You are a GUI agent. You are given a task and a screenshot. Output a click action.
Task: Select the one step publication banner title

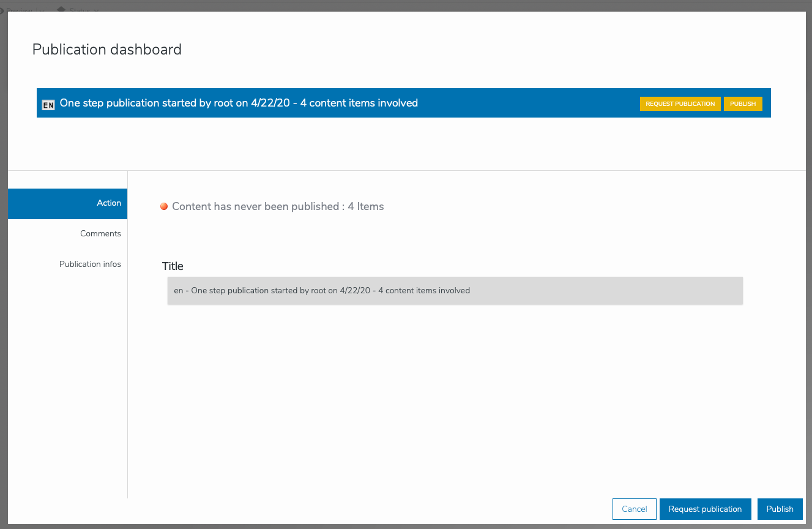click(239, 103)
